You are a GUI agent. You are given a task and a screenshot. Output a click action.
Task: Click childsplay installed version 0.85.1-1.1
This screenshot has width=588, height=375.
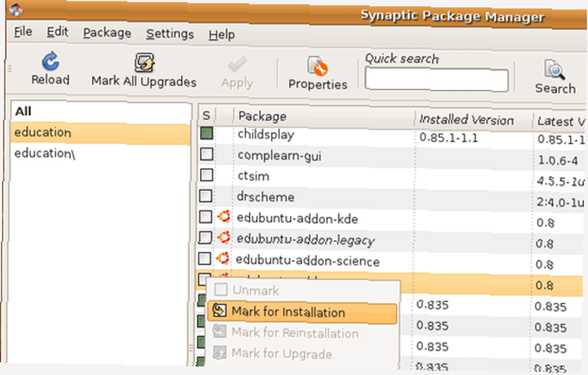(x=449, y=138)
